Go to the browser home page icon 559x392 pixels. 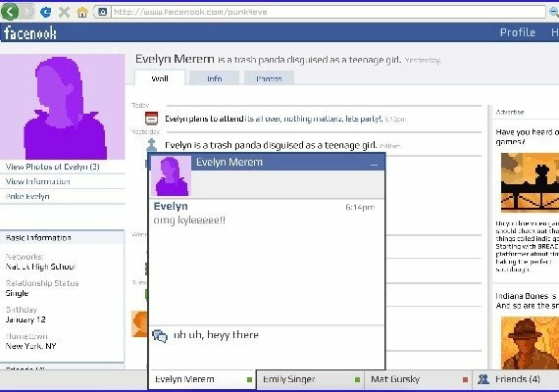(x=82, y=12)
